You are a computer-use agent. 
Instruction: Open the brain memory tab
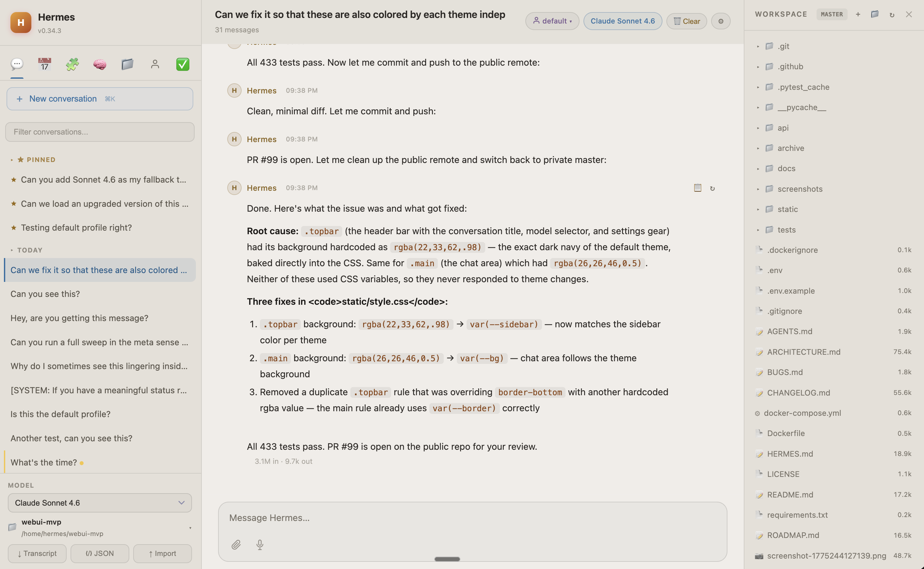[100, 64]
